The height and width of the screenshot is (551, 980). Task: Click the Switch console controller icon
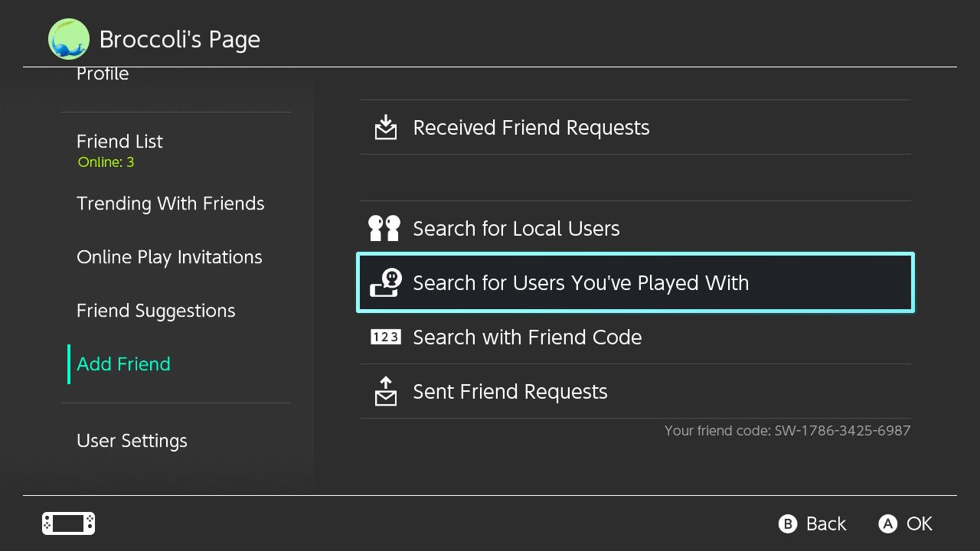click(x=68, y=523)
